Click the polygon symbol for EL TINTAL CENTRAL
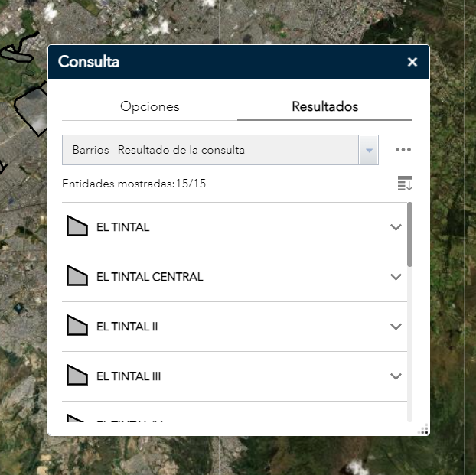The image size is (476, 475). tap(77, 277)
